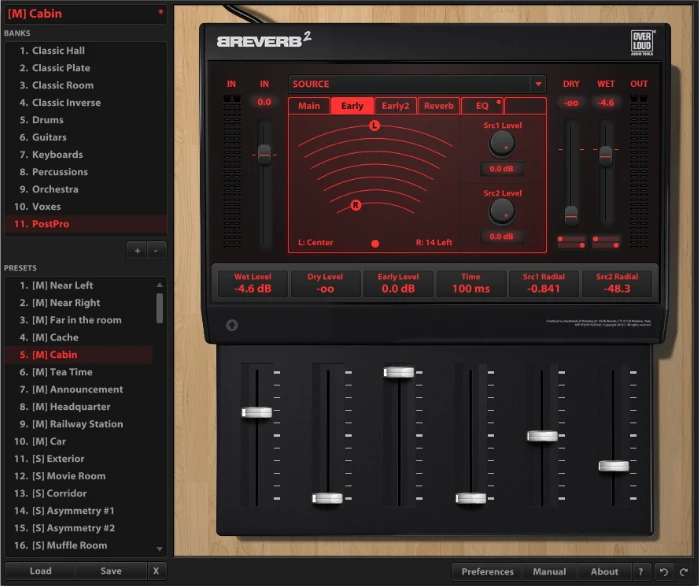Image resolution: width=699 pixels, height=586 pixels.
Task: Open the SOURCE dropdown arrow
Action: [x=538, y=84]
